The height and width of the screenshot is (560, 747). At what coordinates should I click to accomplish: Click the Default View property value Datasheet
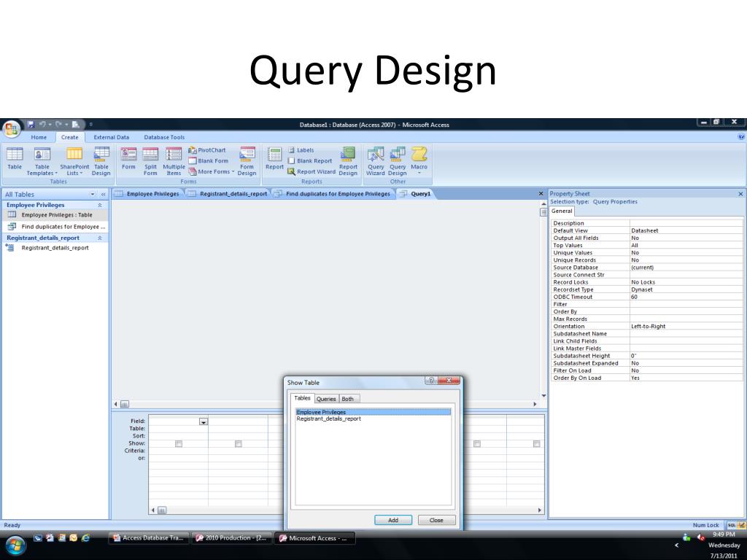(x=686, y=230)
